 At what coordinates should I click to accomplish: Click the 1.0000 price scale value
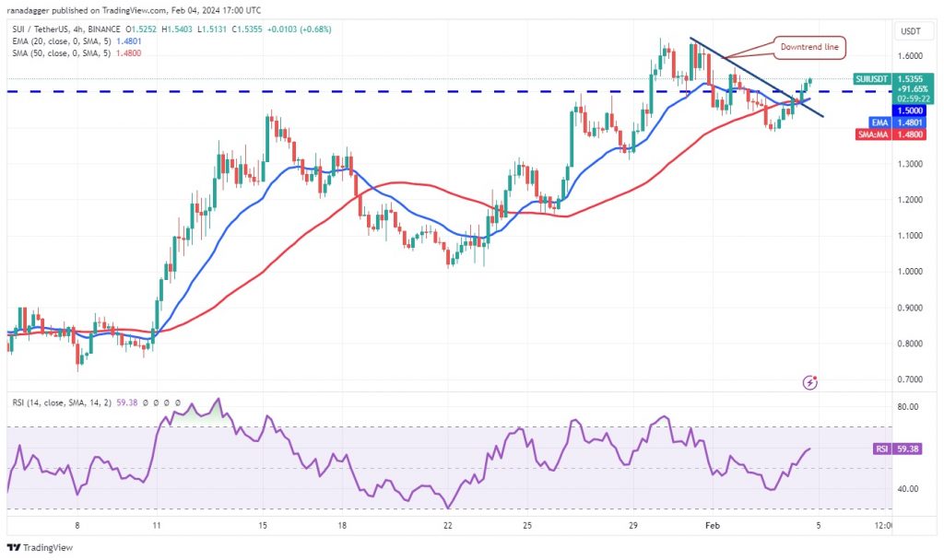pos(910,272)
